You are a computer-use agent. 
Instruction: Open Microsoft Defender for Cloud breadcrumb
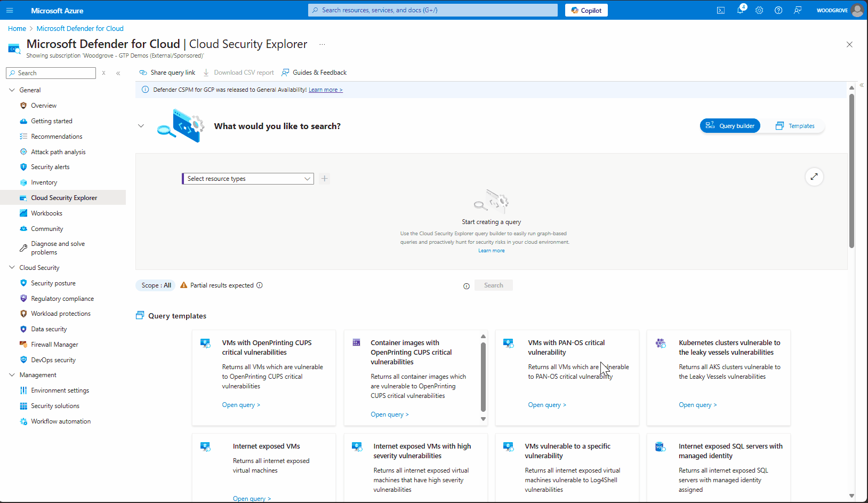(x=80, y=28)
